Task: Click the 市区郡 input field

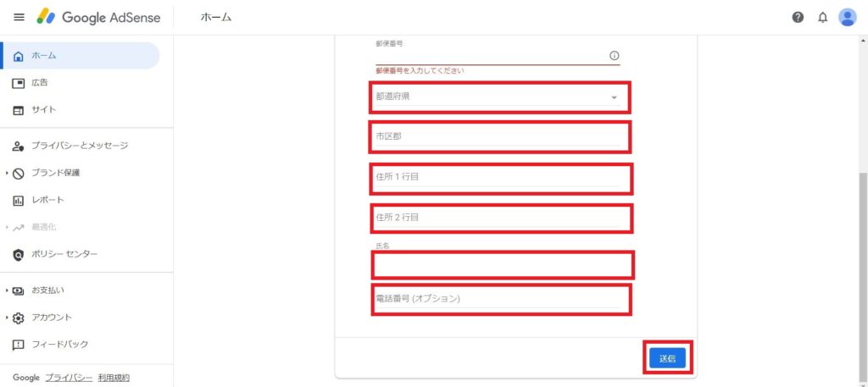Action: point(499,136)
